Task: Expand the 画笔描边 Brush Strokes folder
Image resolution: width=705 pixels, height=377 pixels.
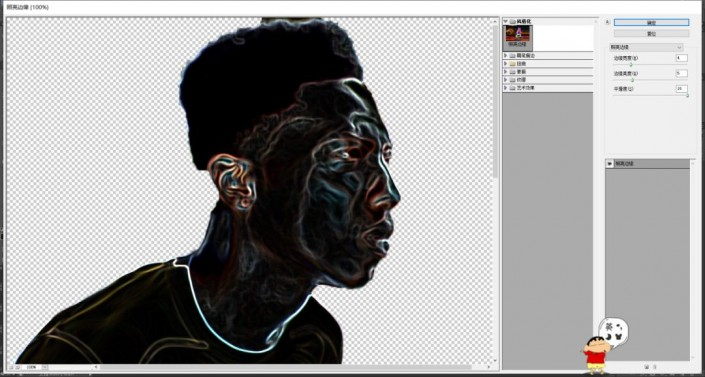Action: pos(506,56)
